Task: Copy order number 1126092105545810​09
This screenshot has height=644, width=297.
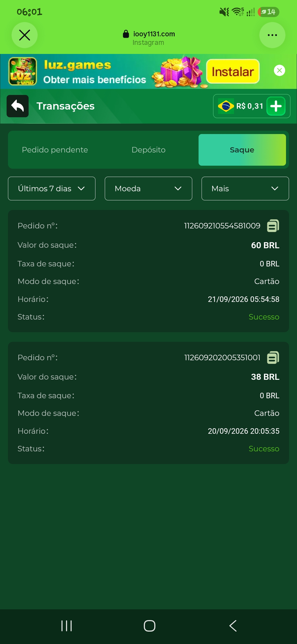Action: point(273,226)
